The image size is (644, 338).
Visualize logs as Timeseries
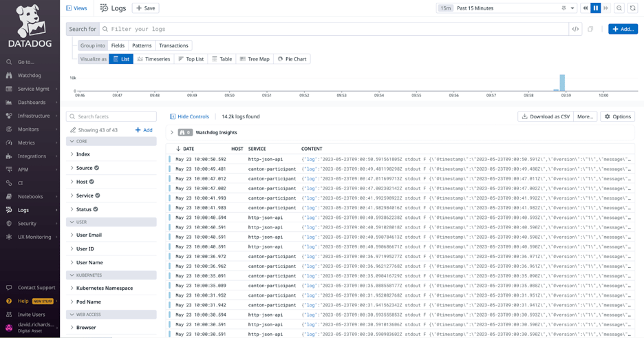coord(153,59)
